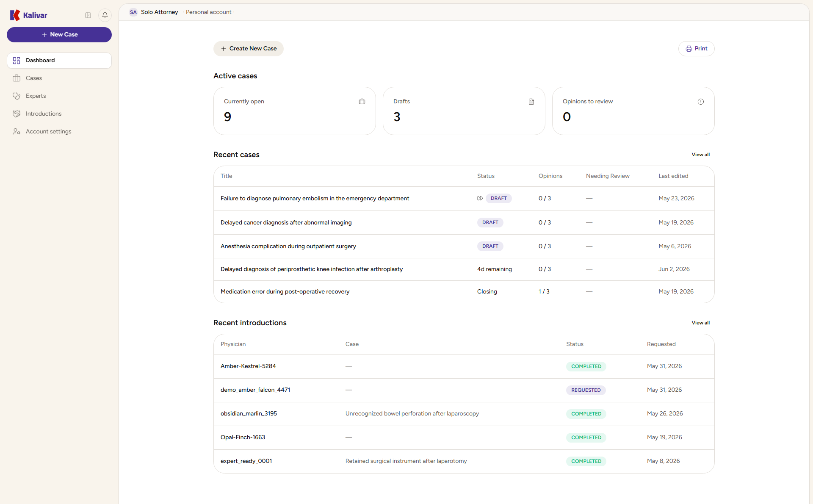Open Delayed cancer diagnosis after abnormal imaging
Image resolution: width=813 pixels, height=504 pixels.
464,223
